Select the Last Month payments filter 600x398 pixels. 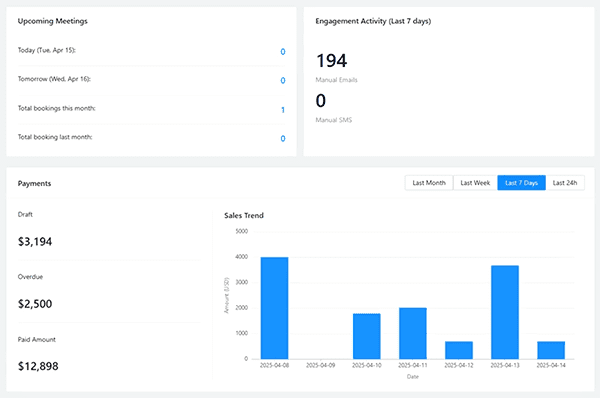click(x=429, y=183)
